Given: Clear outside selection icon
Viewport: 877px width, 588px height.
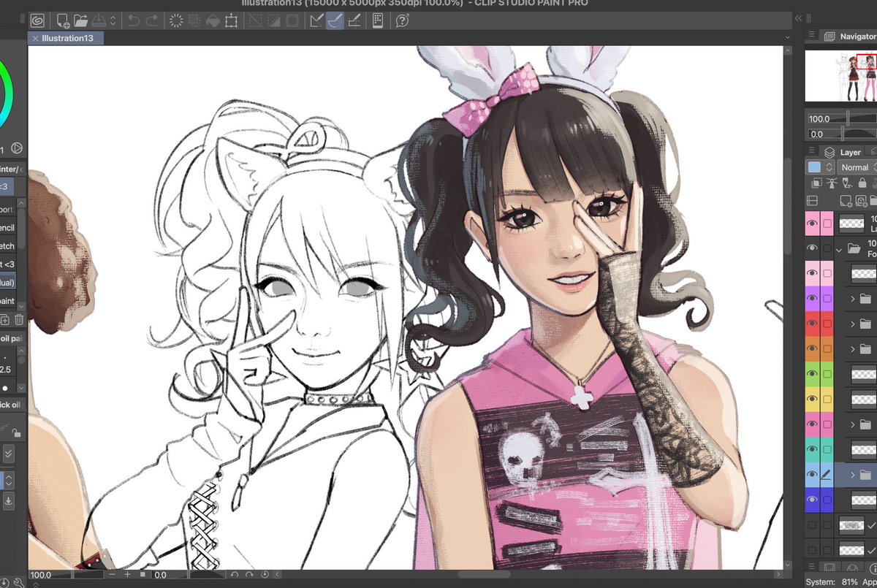Looking at the screenshot, I should (194, 20).
